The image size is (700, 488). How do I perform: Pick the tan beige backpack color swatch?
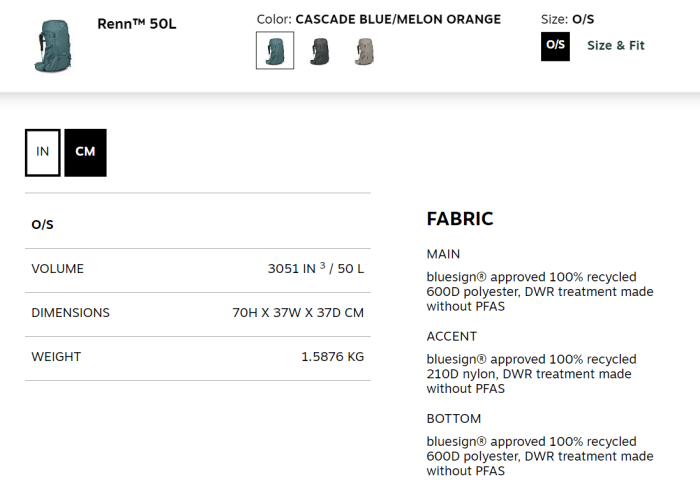(365, 51)
